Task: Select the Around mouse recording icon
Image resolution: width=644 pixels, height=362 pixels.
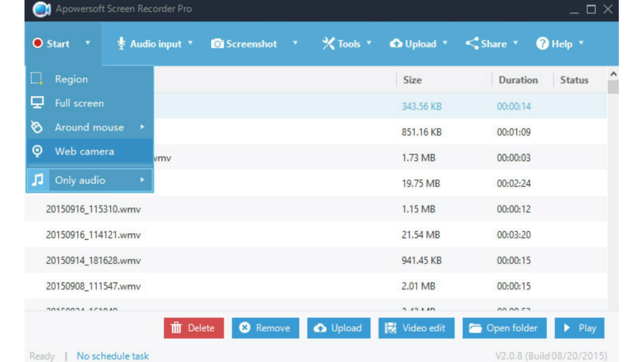Action: tap(37, 127)
